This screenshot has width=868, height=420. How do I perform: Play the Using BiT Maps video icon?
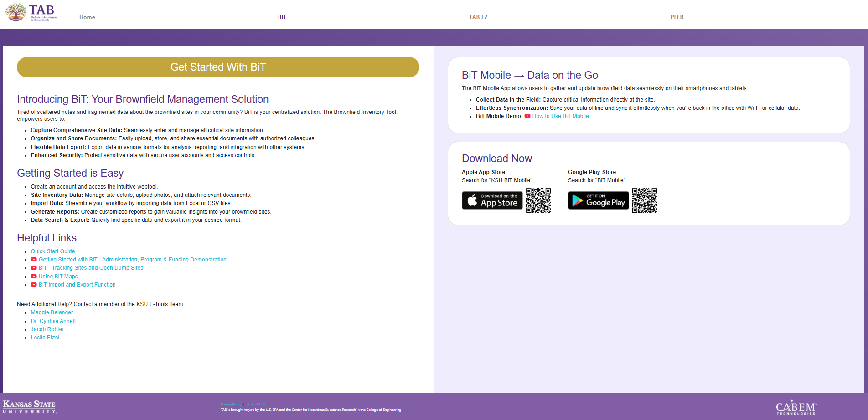coord(34,276)
